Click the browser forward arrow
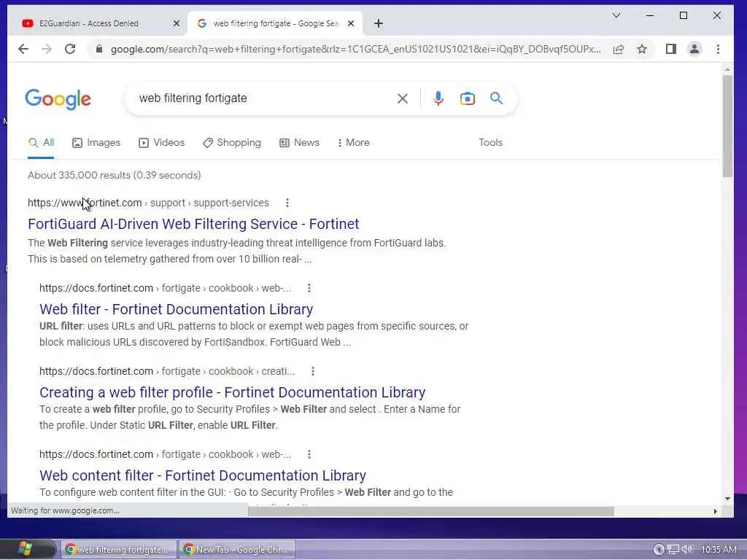The image size is (747, 560). click(46, 49)
